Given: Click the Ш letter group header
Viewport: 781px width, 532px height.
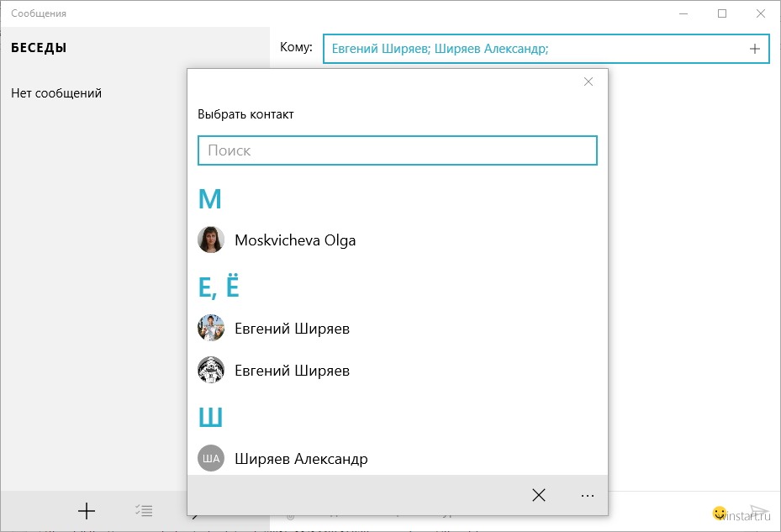Looking at the screenshot, I should 210,418.
